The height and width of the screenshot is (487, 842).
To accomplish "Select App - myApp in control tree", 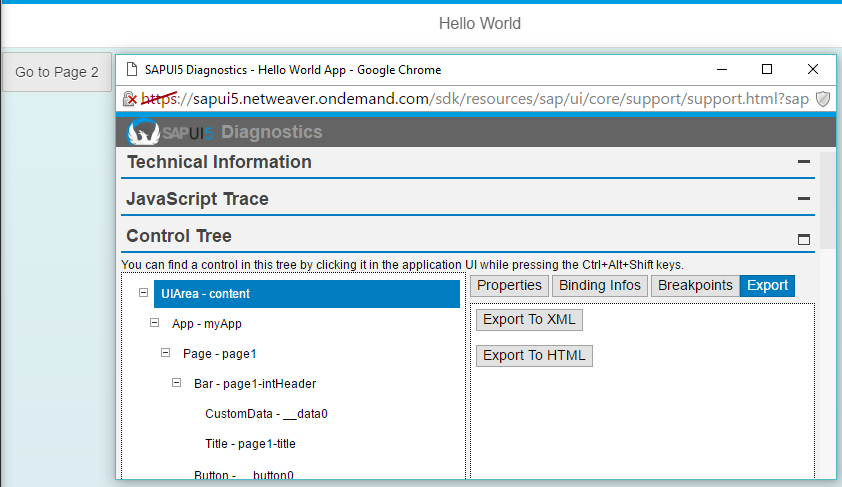I will [207, 324].
